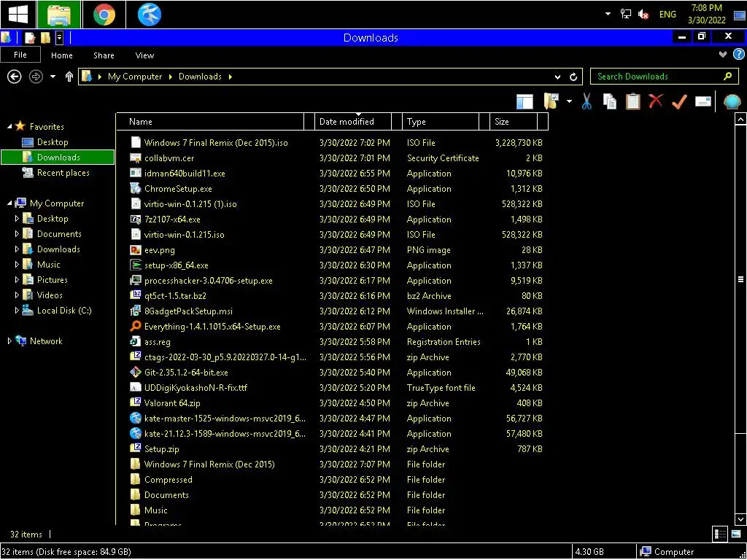Viewport: 747px width, 560px height.
Task: Switch to large icons view via status bar
Action: click(x=736, y=534)
